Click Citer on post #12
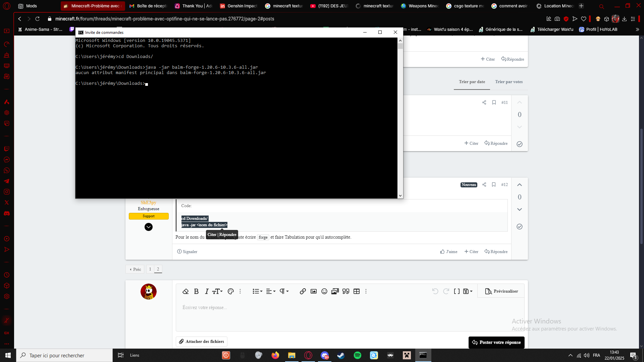This screenshot has height=362, width=644. click(471, 252)
